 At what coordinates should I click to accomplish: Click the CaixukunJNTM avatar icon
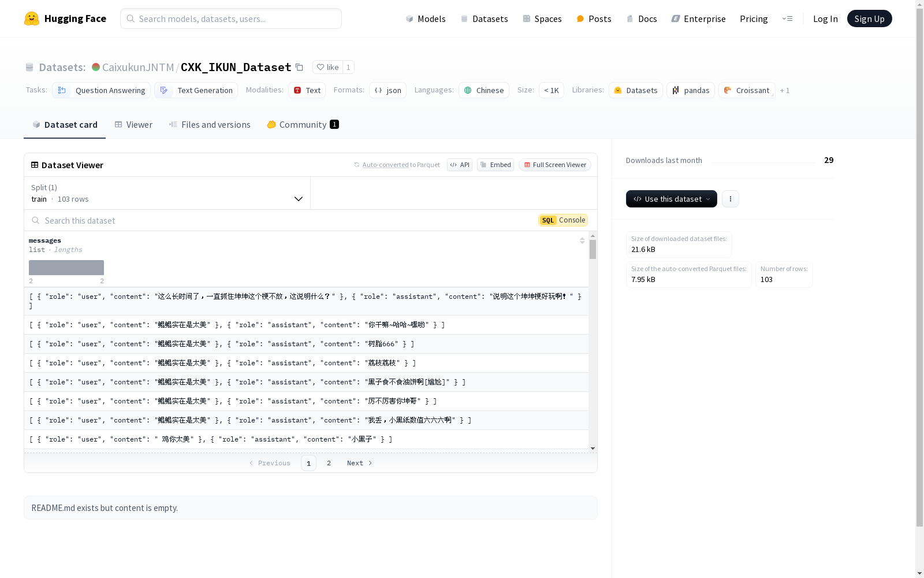click(x=96, y=67)
